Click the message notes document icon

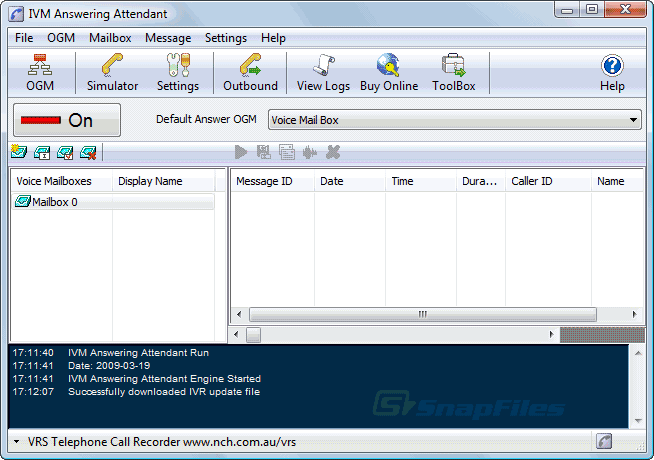pyautogui.click(x=287, y=152)
